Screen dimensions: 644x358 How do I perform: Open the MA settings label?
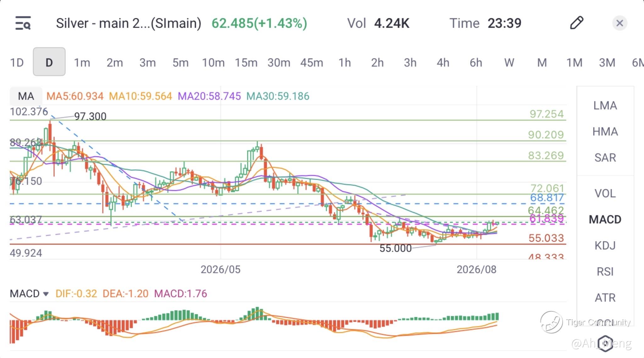[26, 96]
